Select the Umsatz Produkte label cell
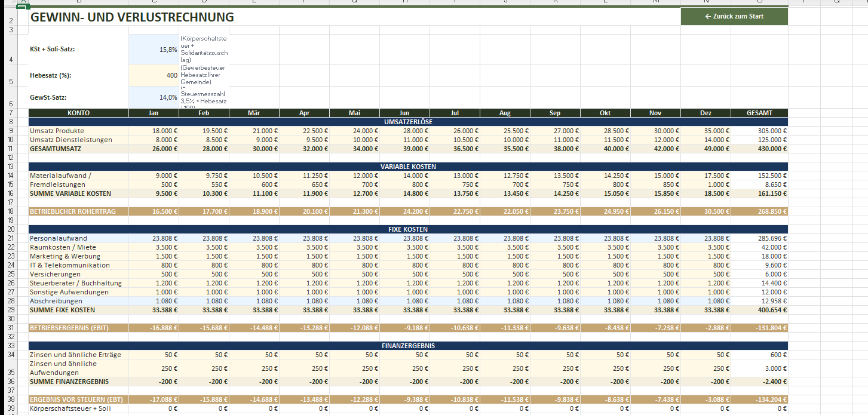Image resolution: width=868 pixels, height=415 pixels. pyautogui.click(x=78, y=131)
